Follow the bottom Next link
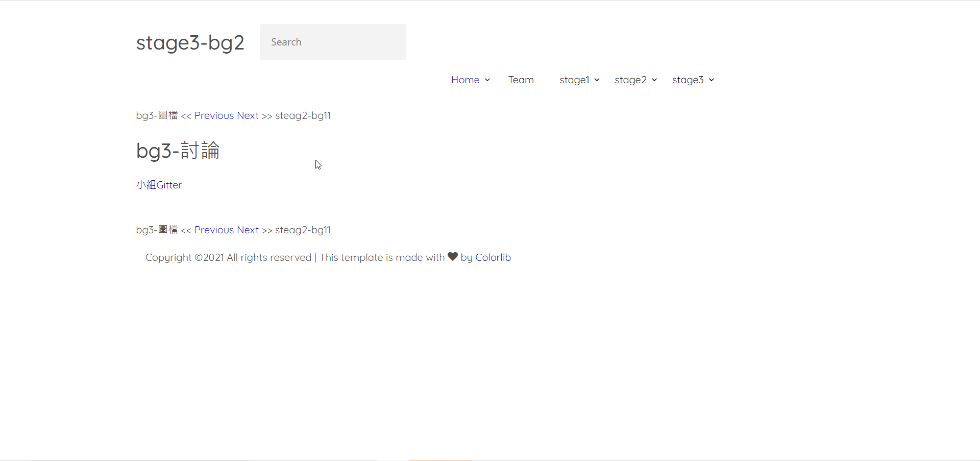The height and width of the screenshot is (461, 980). 248,230
